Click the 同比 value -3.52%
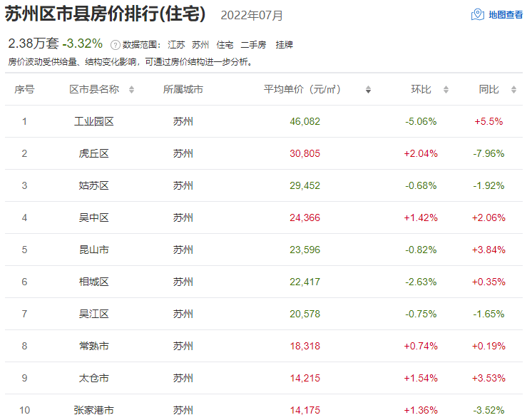Screen dimensions: 527x420 click(488, 410)
